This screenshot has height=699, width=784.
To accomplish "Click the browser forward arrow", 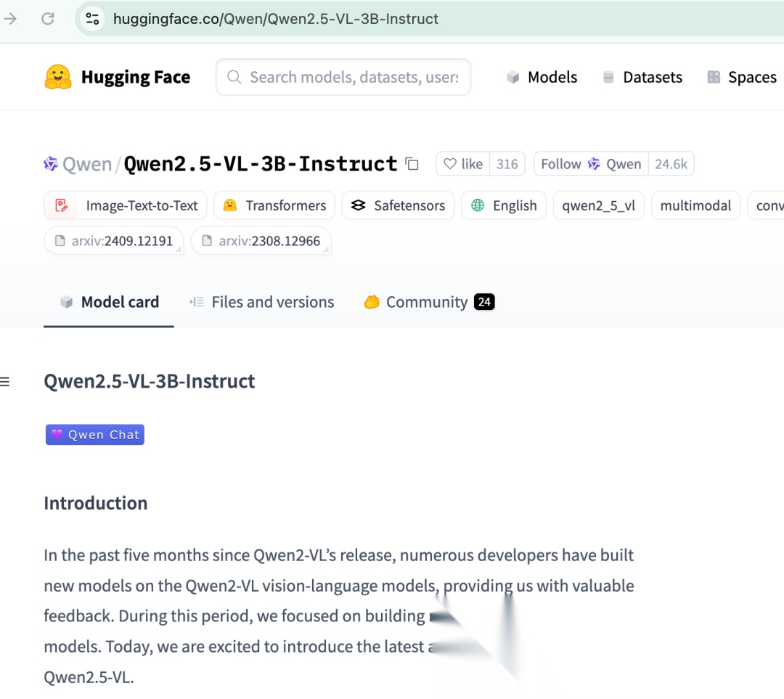I will point(10,19).
